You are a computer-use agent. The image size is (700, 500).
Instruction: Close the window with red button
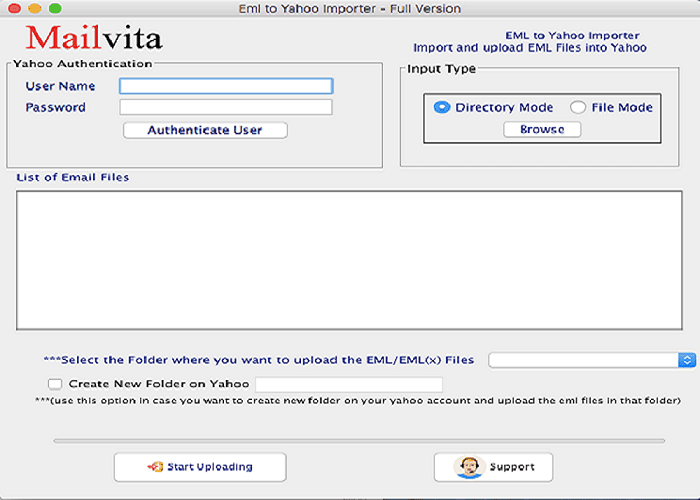coord(14,8)
